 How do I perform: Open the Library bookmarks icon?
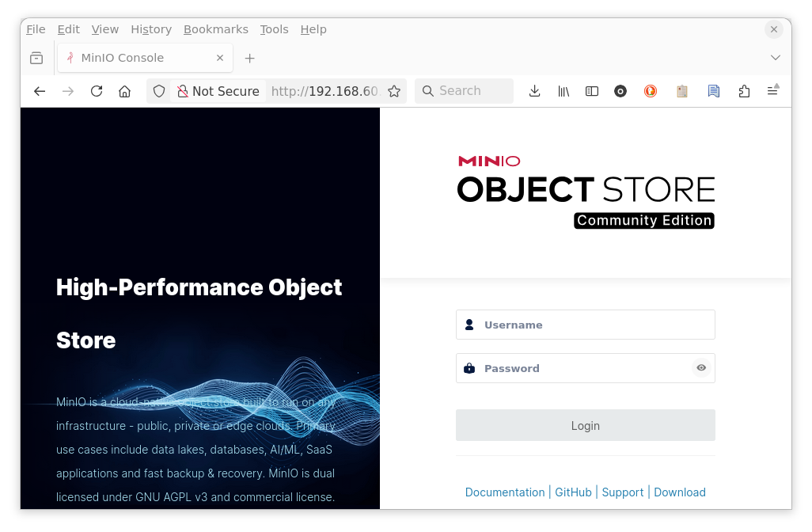(563, 91)
